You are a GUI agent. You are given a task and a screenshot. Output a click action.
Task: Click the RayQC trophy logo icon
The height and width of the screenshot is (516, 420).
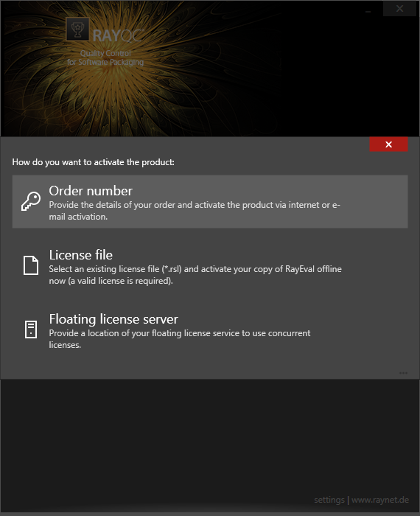(77, 29)
